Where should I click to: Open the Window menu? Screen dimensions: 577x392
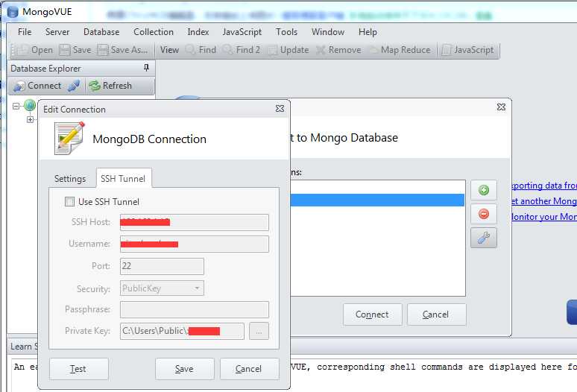click(328, 32)
